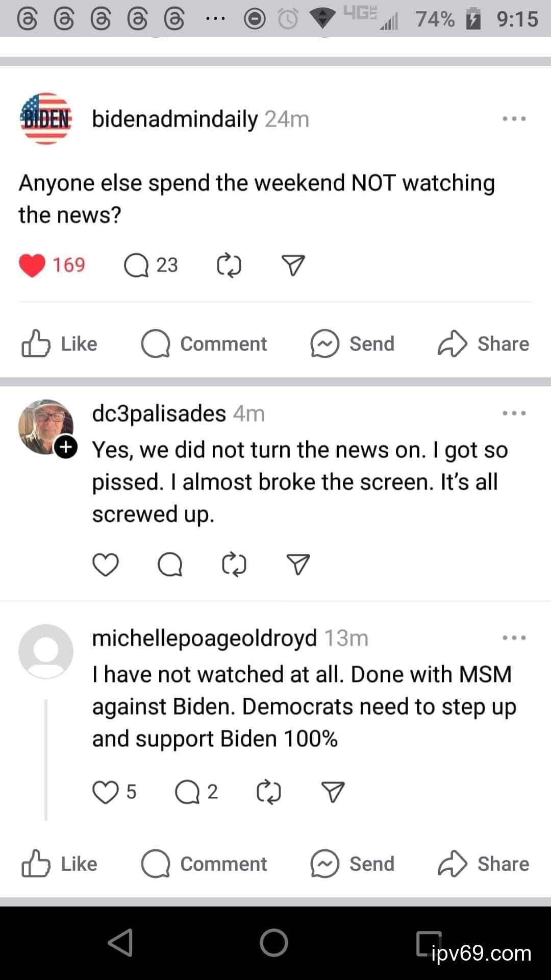Open three-dot menu for bidenadmindaily post
This screenshot has width=551, height=980.
[x=514, y=119]
